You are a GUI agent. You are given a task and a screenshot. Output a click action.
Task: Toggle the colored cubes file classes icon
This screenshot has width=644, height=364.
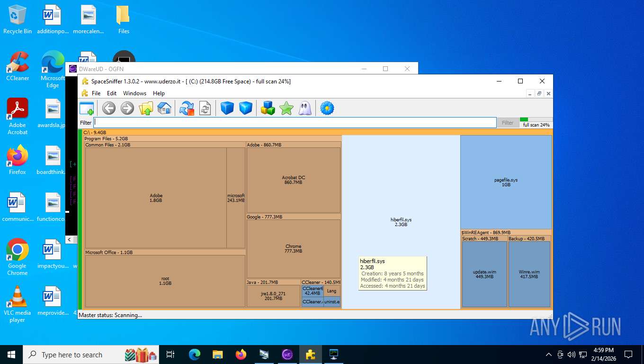[268, 109]
